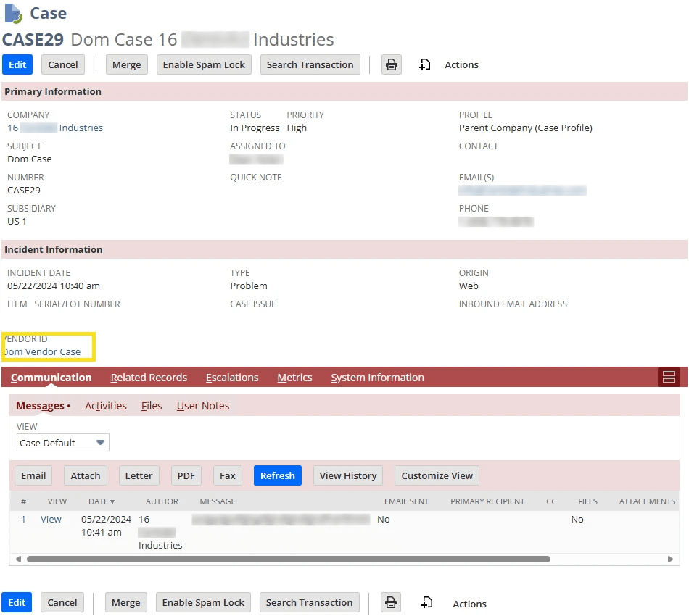Click the bottom Cancel button
689x616 pixels.
click(x=62, y=602)
